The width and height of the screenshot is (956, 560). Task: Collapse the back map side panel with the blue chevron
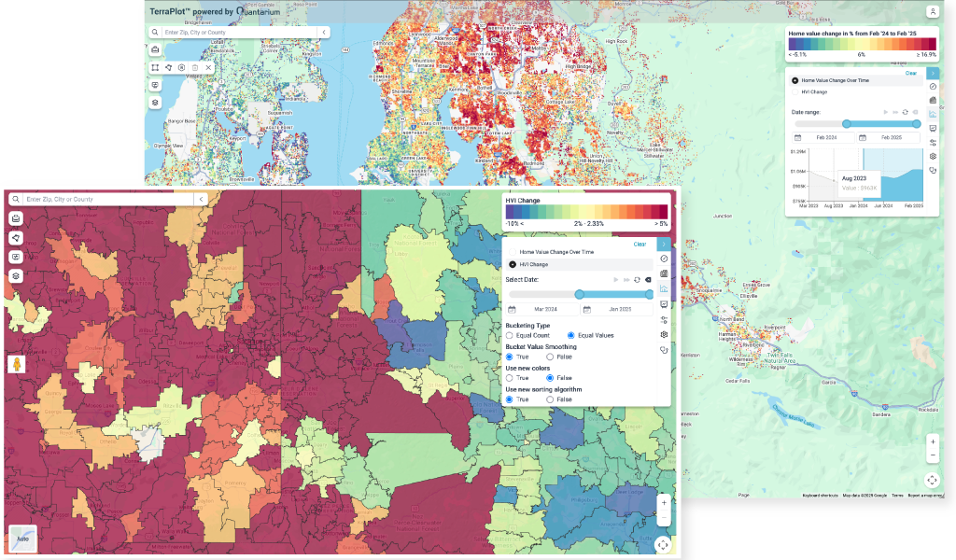(x=933, y=73)
